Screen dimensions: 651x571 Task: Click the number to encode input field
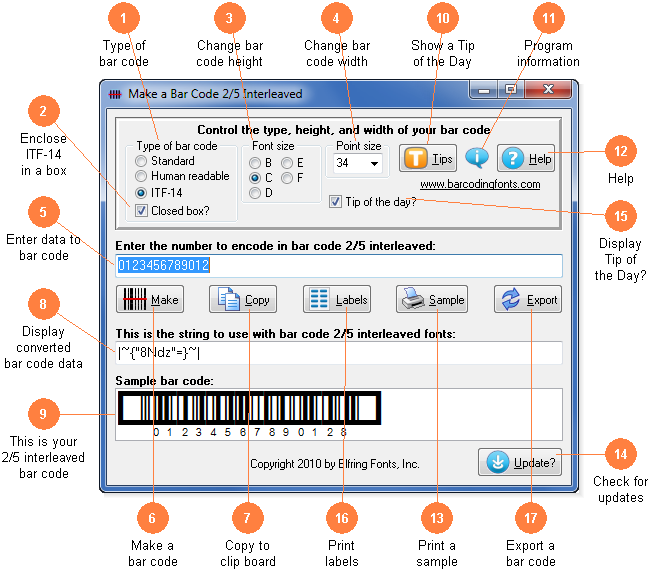coord(339,266)
